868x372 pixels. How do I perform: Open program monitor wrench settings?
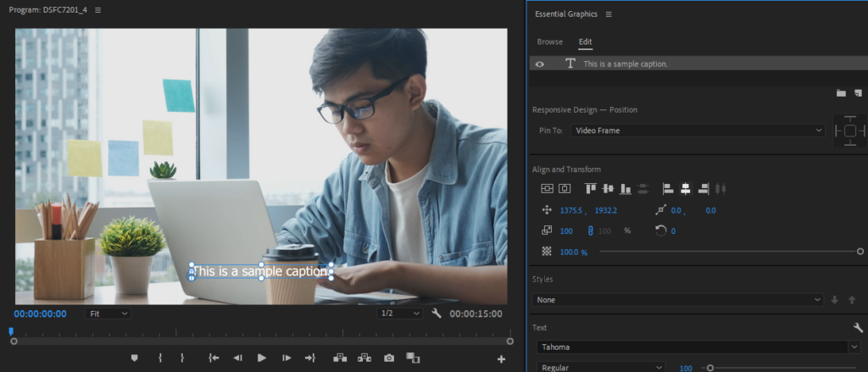pyautogui.click(x=437, y=314)
